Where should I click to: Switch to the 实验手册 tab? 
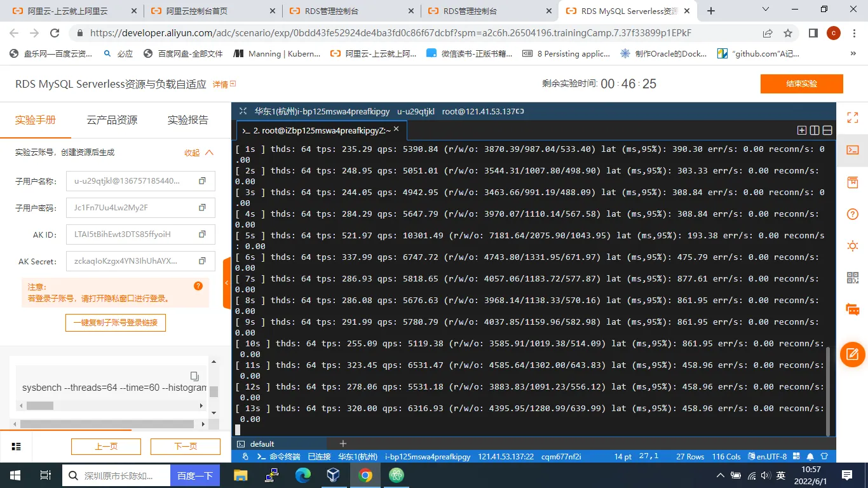tap(36, 120)
